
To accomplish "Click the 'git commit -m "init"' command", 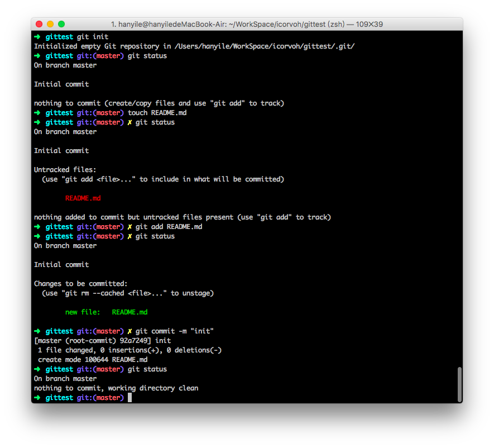I will click(x=175, y=331).
